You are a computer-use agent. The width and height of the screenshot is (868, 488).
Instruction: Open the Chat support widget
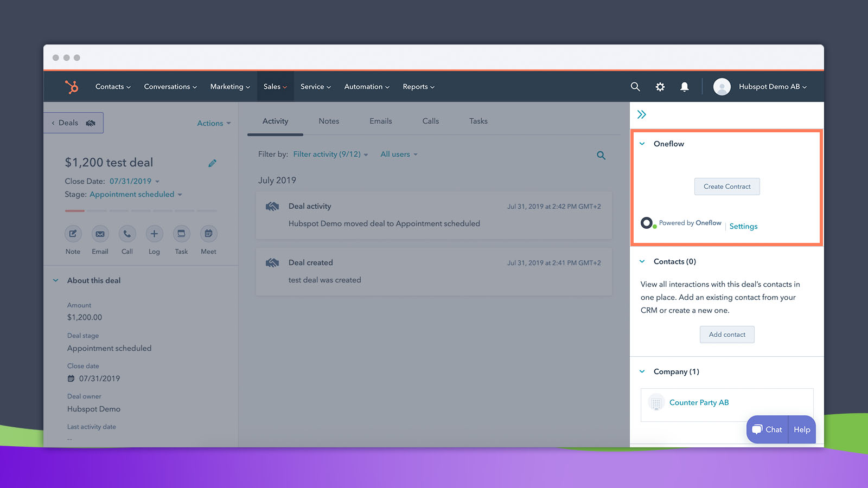click(767, 429)
